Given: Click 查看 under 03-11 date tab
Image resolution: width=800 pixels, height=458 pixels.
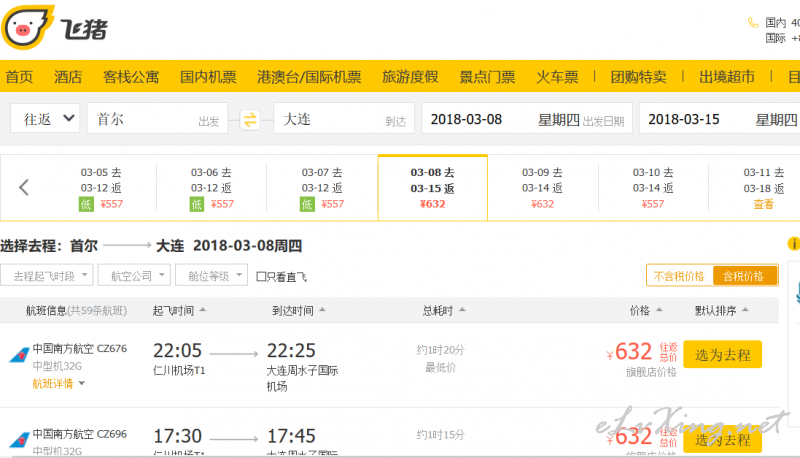Looking at the screenshot, I should pyautogui.click(x=763, y=204).
